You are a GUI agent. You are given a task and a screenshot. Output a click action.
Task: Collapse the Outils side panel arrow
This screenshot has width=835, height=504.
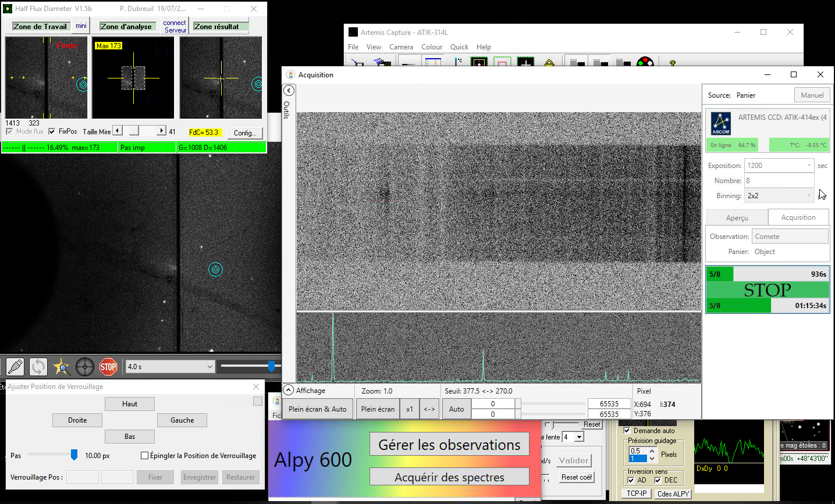(x=289, y=91)
